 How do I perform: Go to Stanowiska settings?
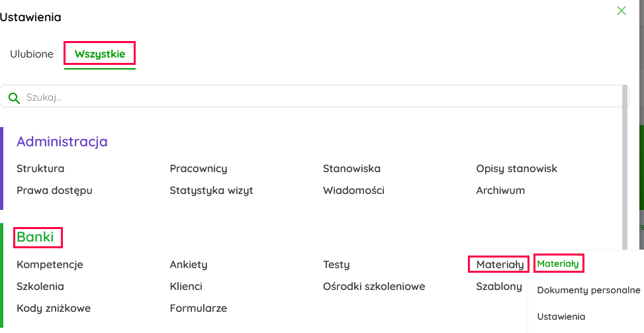351,169
